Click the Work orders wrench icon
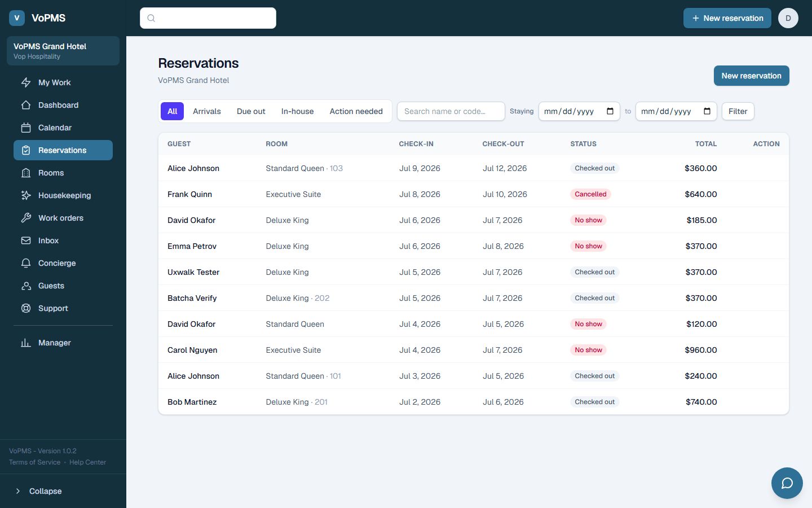Screen dimensions: 812x508 26,218
